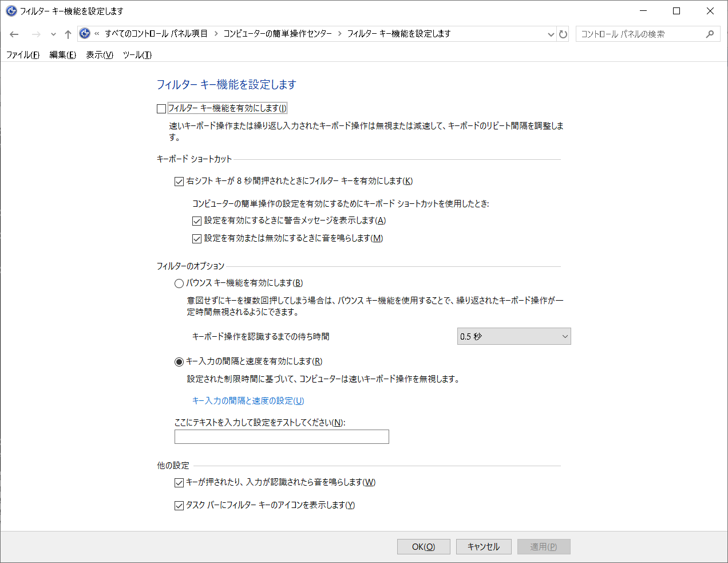
Task: Uncheck タスク バーにフィルター キーのアイコンを表示します
Action: pyautogui.click(x=179, y=506)
